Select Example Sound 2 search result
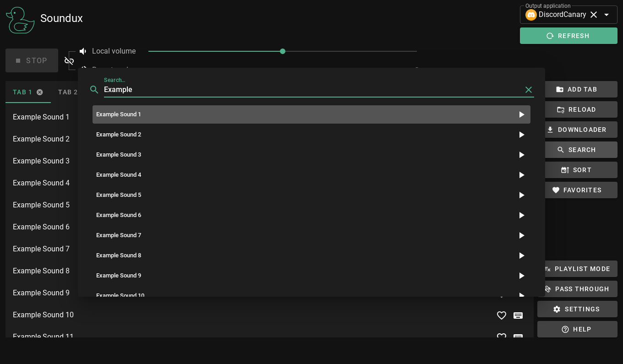This screenshot has height=364, width=623. tap(311, 135)
